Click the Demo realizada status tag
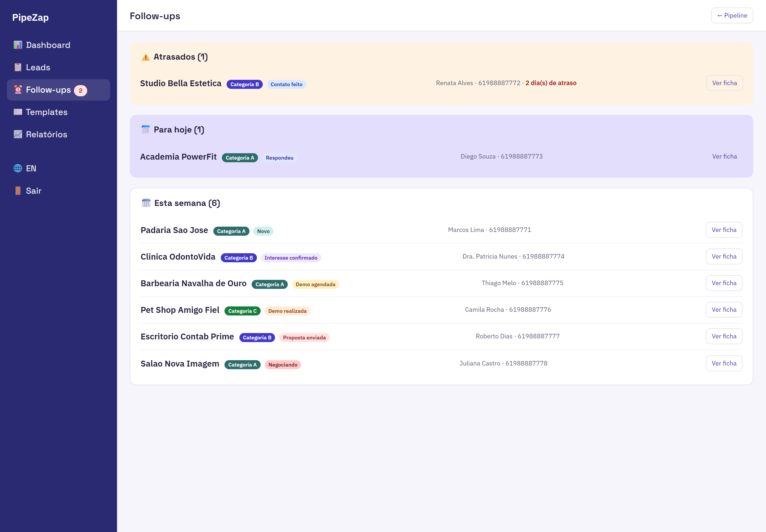Viewport: 766px width, 532px height. pyautogui.click(x=287, y=311)
